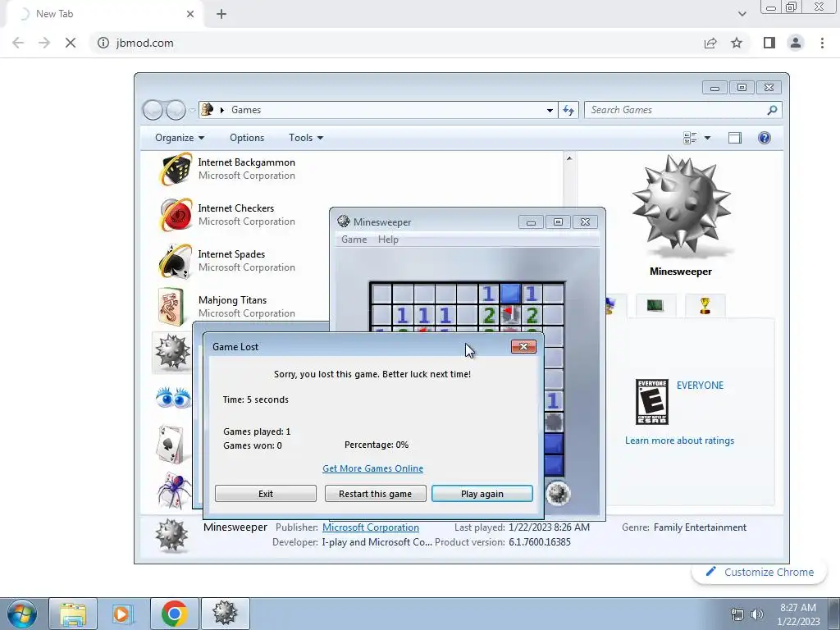This screenshot has height=630, width=840.
Task: Click the volume speaker tray icon
Action: coord(757,614)
